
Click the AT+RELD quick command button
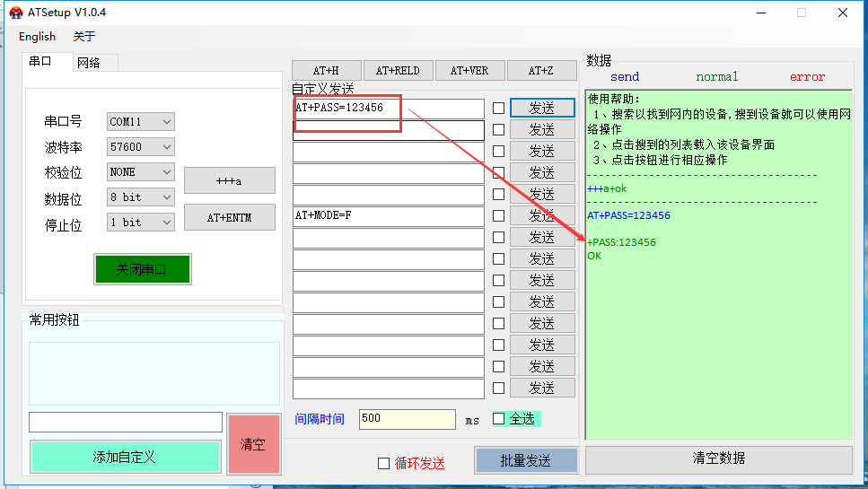(x=398, y=71)
